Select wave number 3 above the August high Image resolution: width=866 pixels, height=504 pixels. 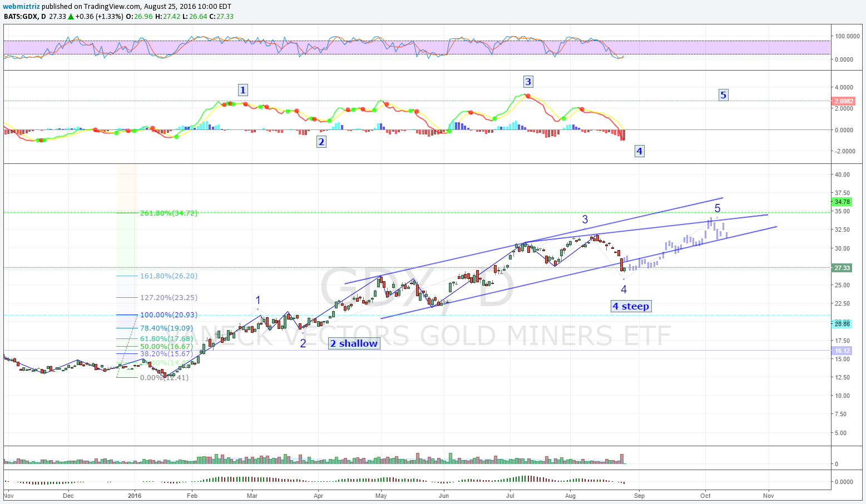[x=585, y=219]
